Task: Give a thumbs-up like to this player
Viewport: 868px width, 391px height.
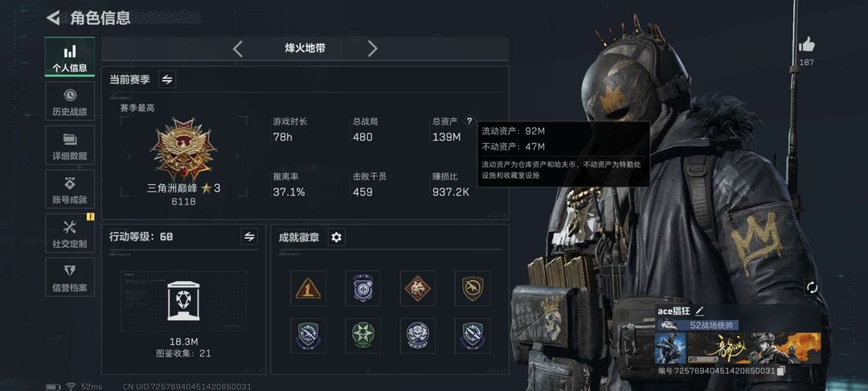Action: click(x=807, y=45)
